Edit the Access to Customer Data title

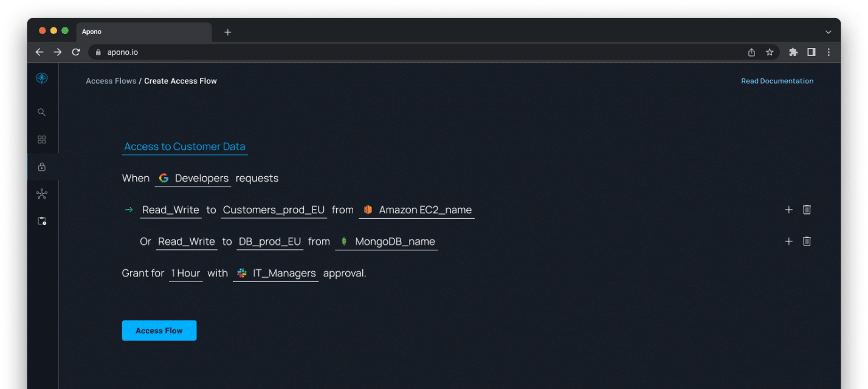tap(185, 146)
